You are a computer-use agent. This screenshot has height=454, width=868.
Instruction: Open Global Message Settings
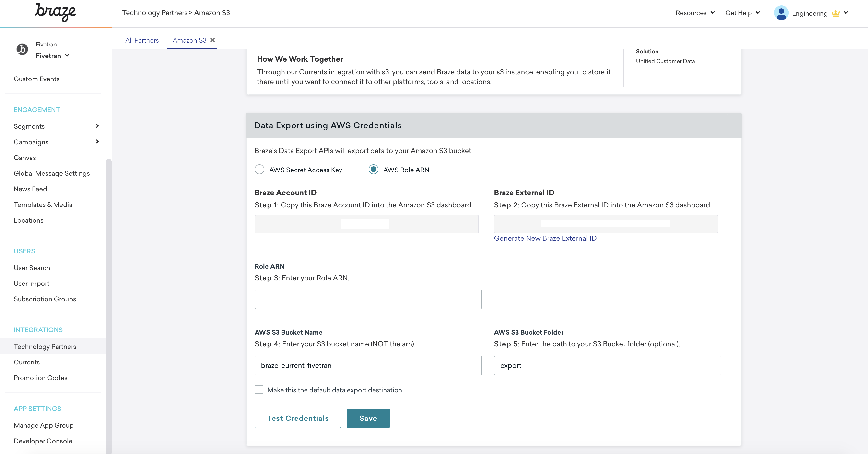[x=52, y=173]
